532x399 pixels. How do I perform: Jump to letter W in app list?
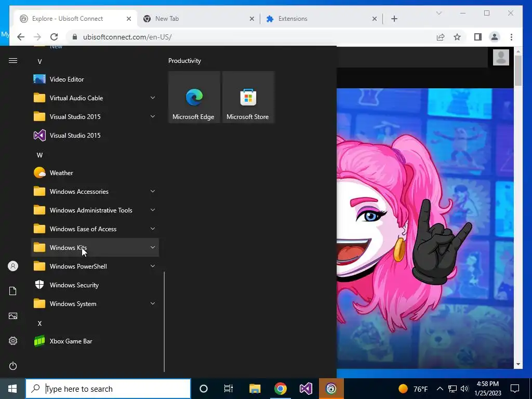39,155
